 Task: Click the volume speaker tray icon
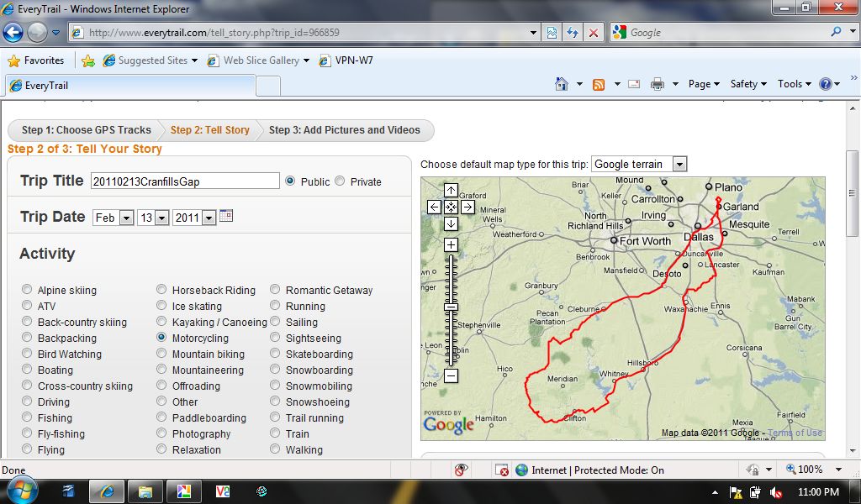click(775, 492)
